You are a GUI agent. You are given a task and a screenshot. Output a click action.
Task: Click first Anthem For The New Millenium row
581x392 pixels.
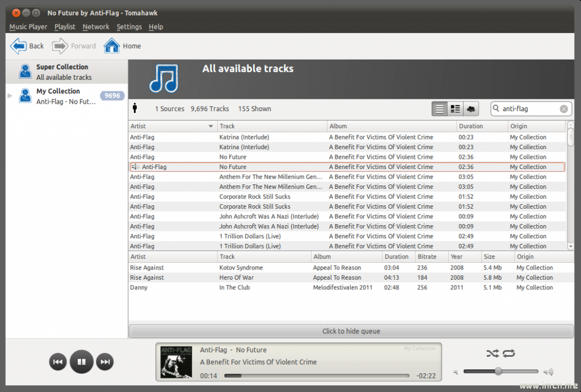[347, 177]
